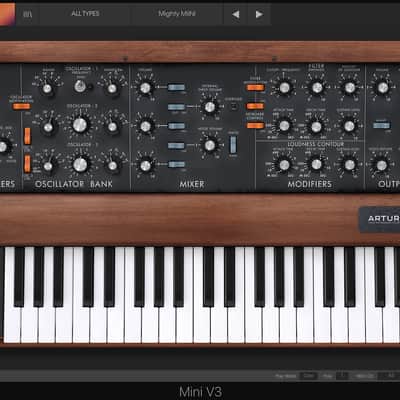The width and height of the screenshot is (400, 400).
Task: Open the preset browser library icon
Action: click(28, 14)
